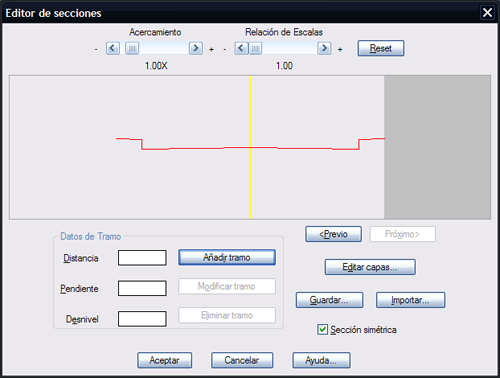The width and height of the screenshot is (500, 378).
Task: Open Editar capas dialog
Action: click(x=370, y=267)
